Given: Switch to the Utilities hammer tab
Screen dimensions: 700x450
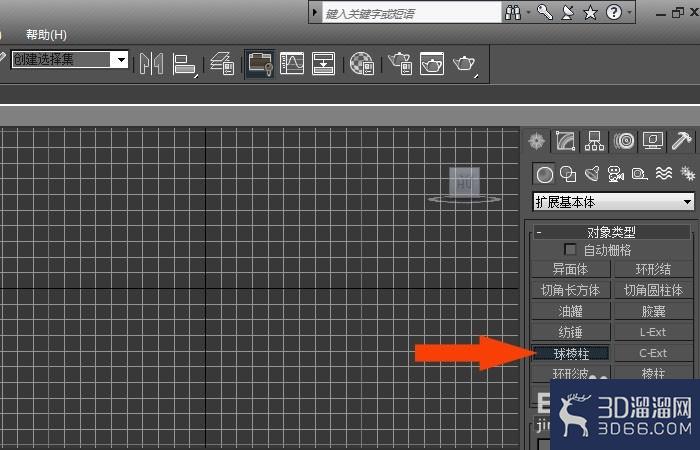Looking at the screenshot, I should click(x=682, y=141).
